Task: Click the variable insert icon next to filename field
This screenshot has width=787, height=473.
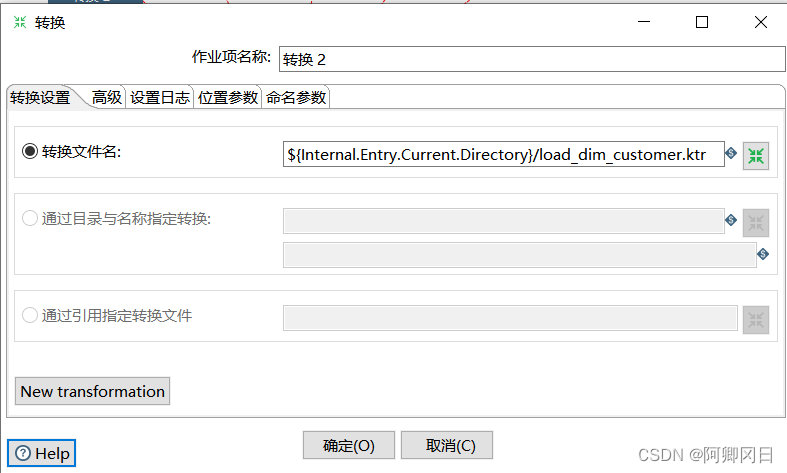Action: pyautogui.click(x=731, y=154)
